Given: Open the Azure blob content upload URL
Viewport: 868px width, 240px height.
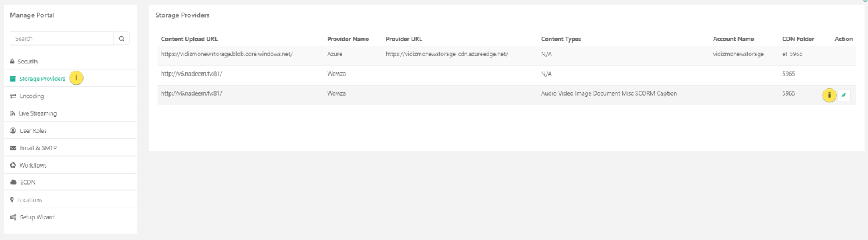Looking at the screenshot, I should pyautogui.click(x=227, y=54).
